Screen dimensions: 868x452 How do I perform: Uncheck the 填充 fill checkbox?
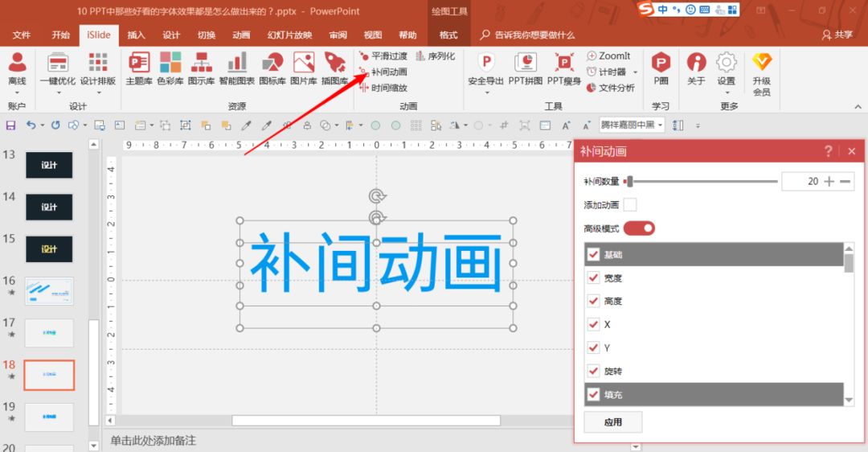593,394
